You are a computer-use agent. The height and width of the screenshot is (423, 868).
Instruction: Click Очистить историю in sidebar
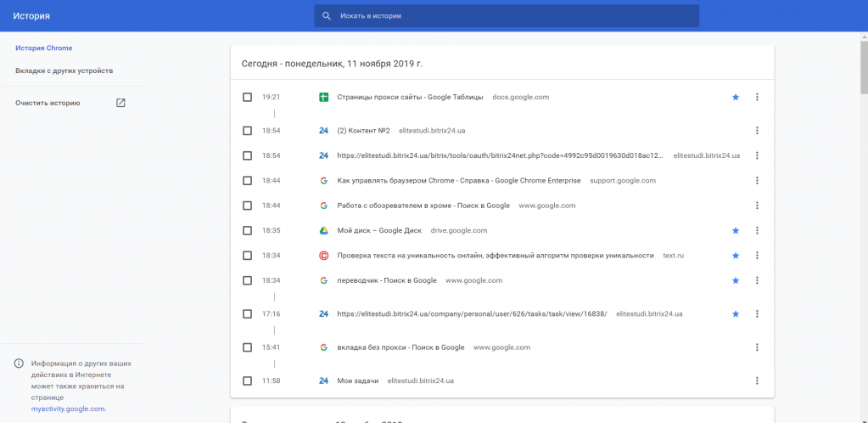tap(48, 103)
